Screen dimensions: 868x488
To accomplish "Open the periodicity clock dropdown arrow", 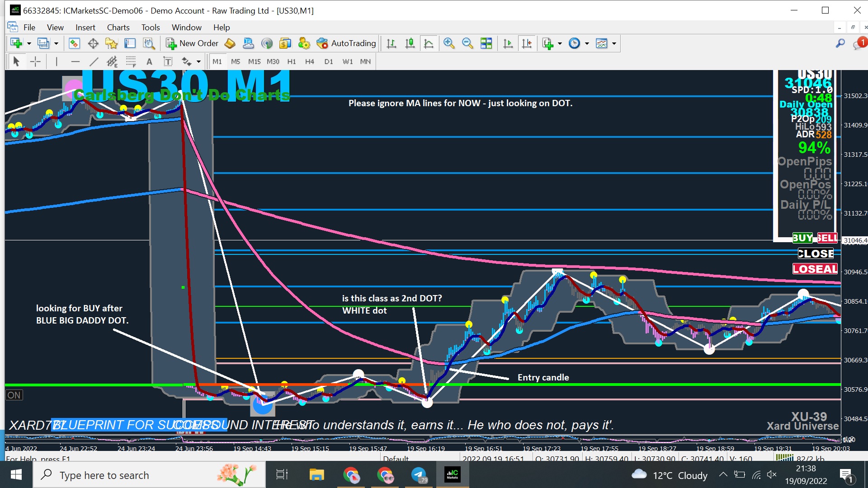I will (x=587, y=43).
